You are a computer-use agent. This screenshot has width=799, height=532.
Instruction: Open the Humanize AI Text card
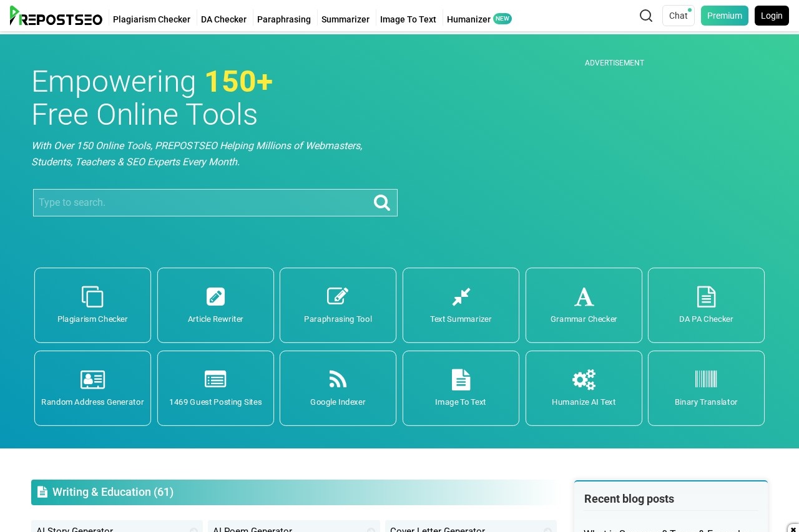pyautogui.click(x=584, y=388)
